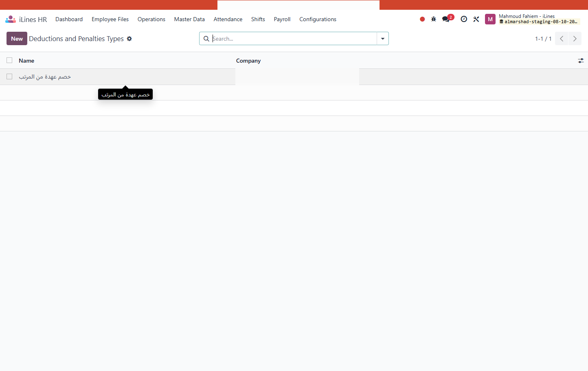
Task: Open the debug bug icon menu
Action: [x=434, y=19]
